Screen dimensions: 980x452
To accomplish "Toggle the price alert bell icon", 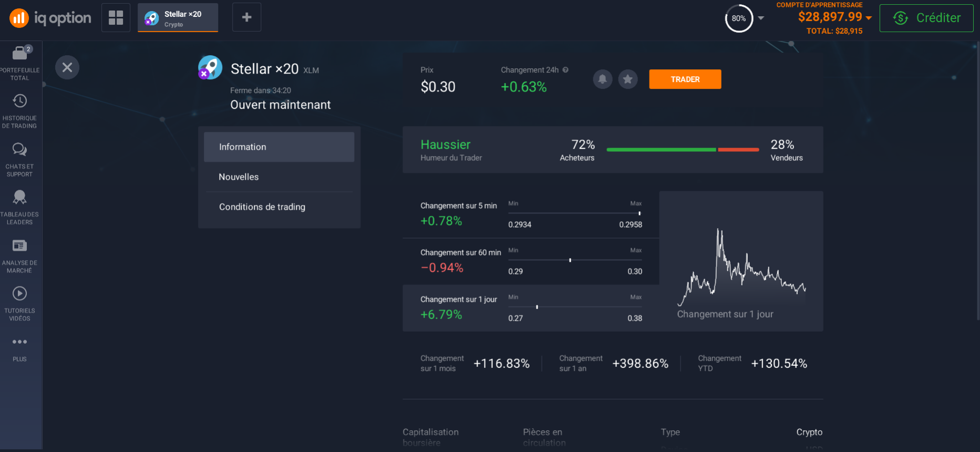I will coord(603,79).
